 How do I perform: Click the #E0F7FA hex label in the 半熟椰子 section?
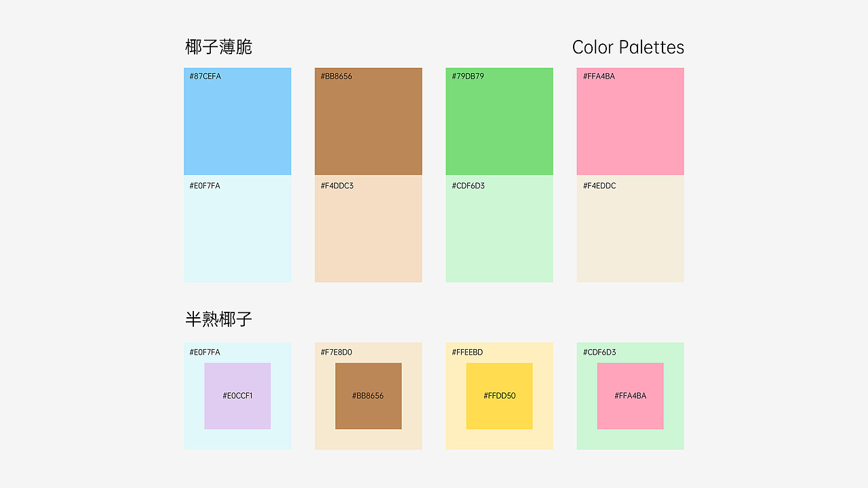click(205, 352)
